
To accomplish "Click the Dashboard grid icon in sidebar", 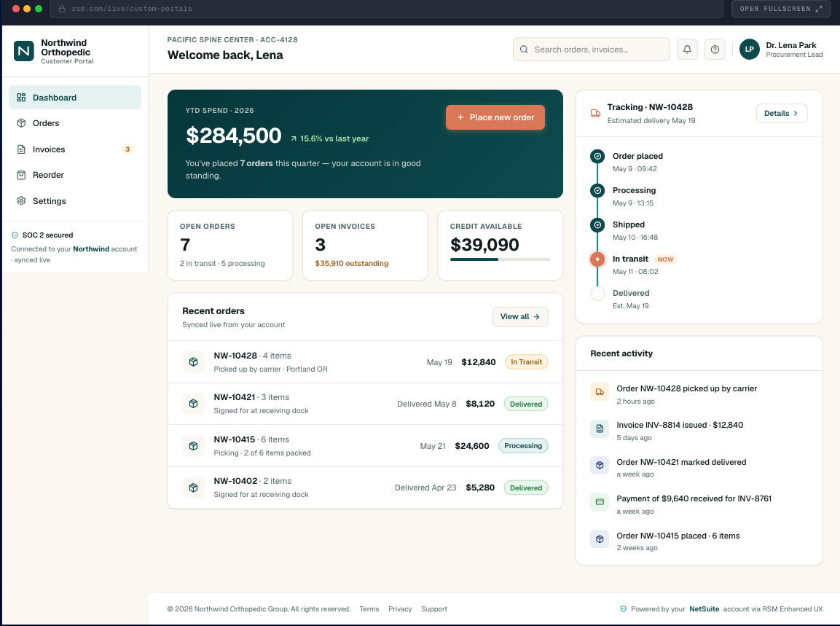I will [x=21, y=98].
